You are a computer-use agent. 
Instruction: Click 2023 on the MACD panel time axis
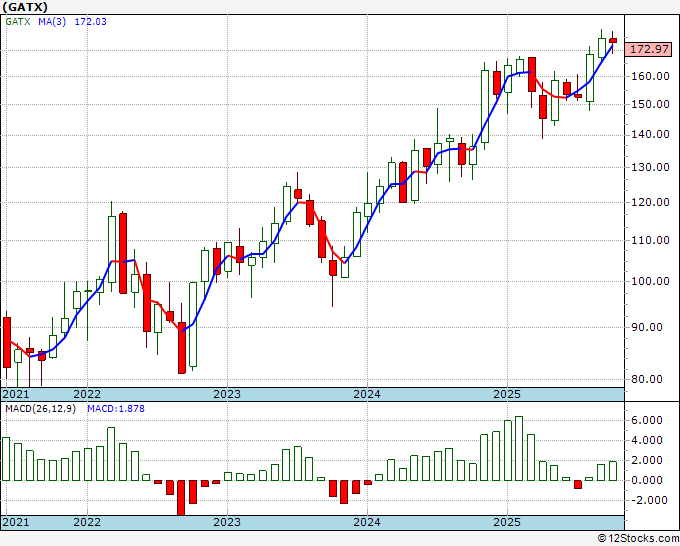coord(227,522)
